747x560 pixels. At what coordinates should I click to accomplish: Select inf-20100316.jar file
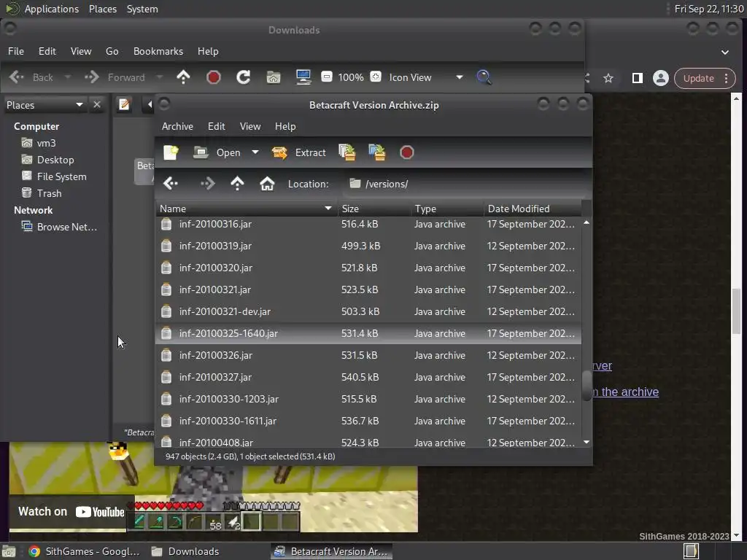(368, 224)
